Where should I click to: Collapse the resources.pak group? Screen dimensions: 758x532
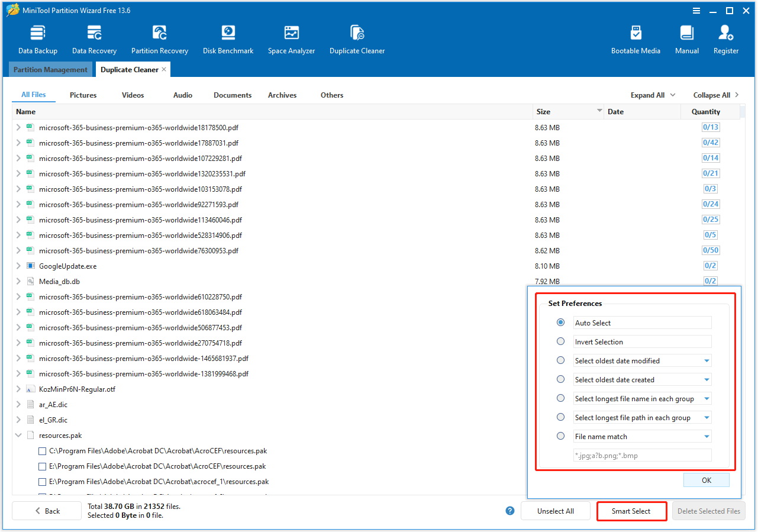click(x=18, y=435)
